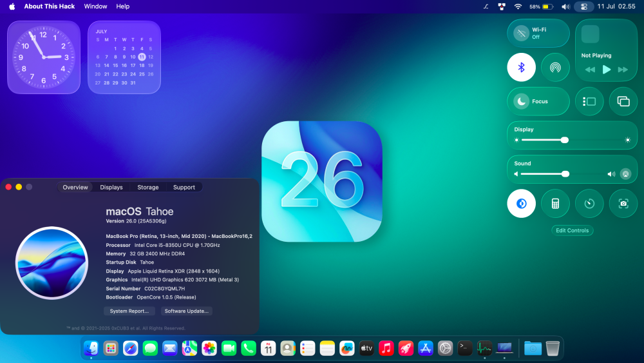Toggle AirDrop in Control Center

pyautogui.click(x=555, y=68)
